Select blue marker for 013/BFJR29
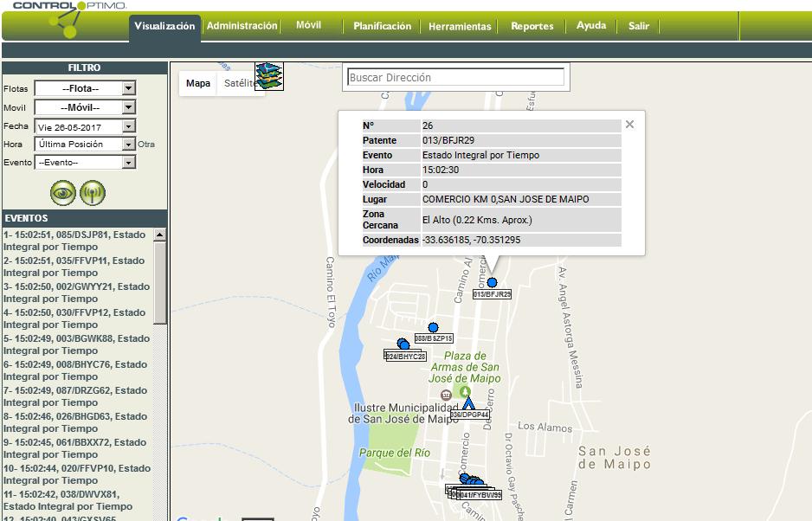The image size is (812, 521). (x=492, y=282)
